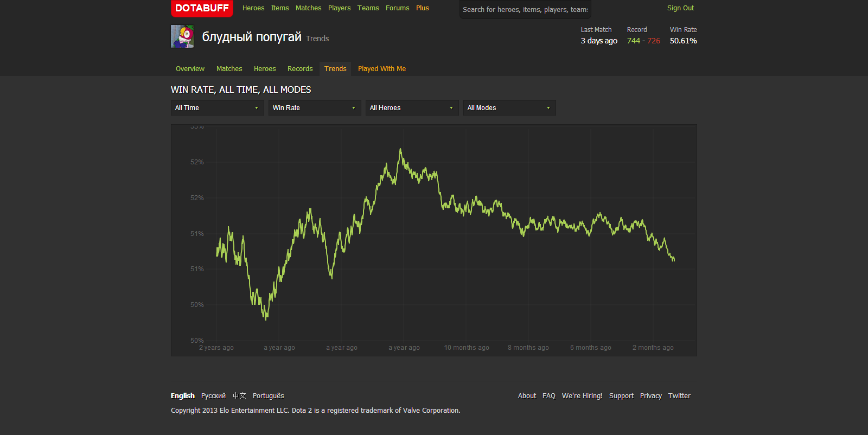Click the '3 days ago' last match text
The image size is (868, 435).
click(x=599, y=41)
